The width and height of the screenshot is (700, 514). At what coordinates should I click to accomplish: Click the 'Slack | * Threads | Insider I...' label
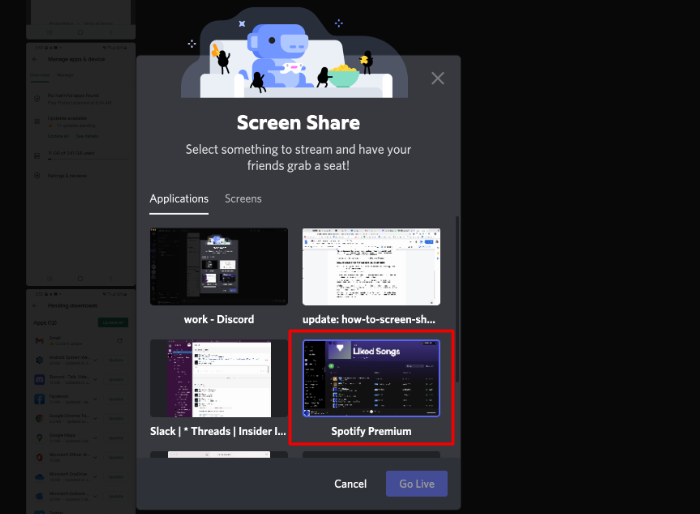point(218,431)
